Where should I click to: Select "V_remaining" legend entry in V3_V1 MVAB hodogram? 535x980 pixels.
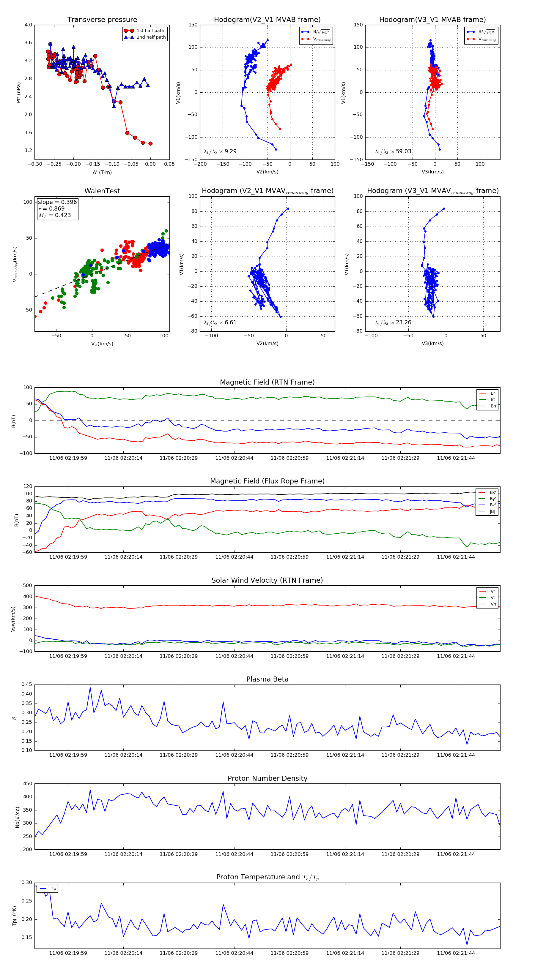(x=481, y=39)
